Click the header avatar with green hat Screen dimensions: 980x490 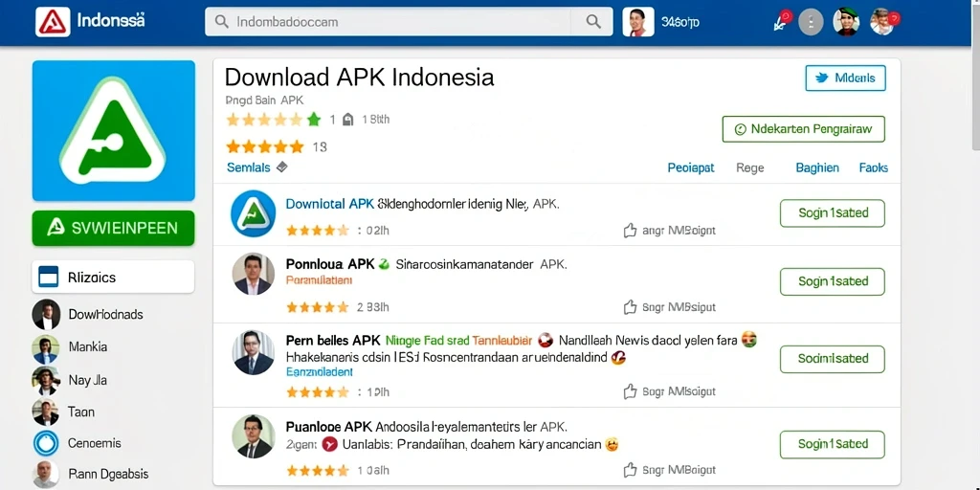[846, 21]
